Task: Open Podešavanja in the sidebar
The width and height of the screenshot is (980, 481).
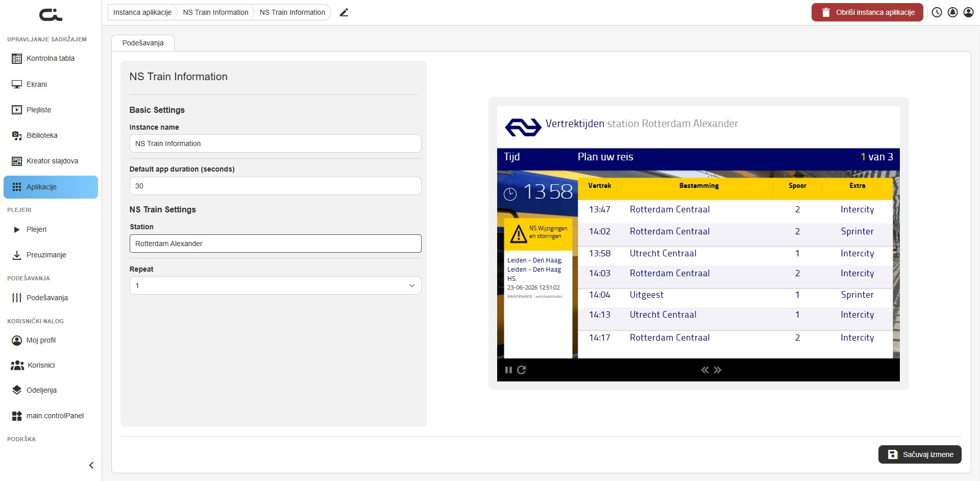Action: 51,298
